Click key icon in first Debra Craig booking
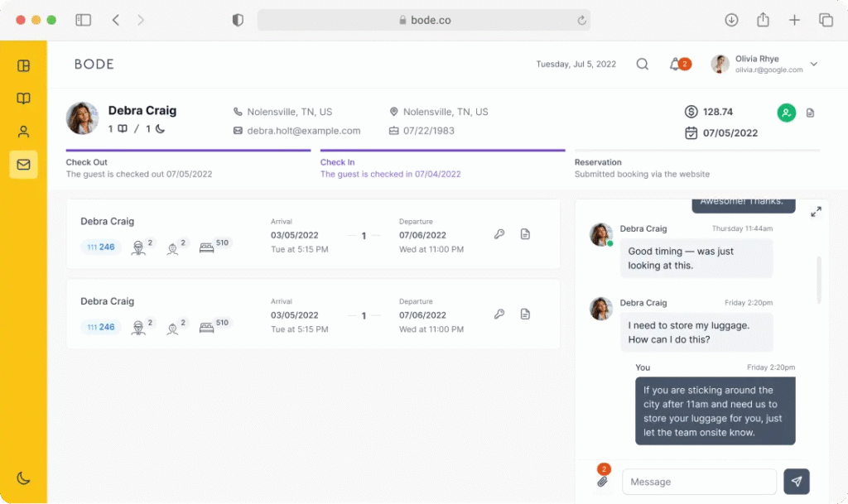Image resolution: width=848 pixels, height=504 pixels. (x=499, y=234)
